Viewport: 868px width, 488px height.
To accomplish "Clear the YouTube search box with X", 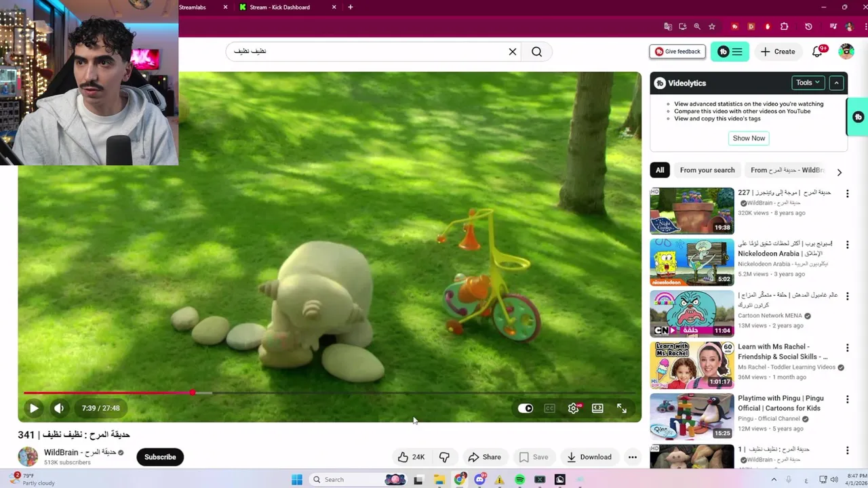I will (x=513, y=52).
